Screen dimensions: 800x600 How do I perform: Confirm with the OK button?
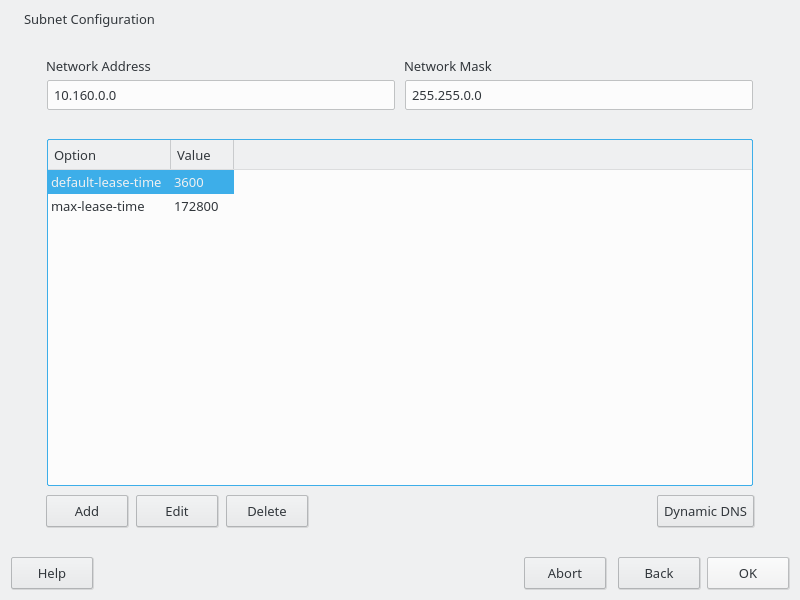748,573
